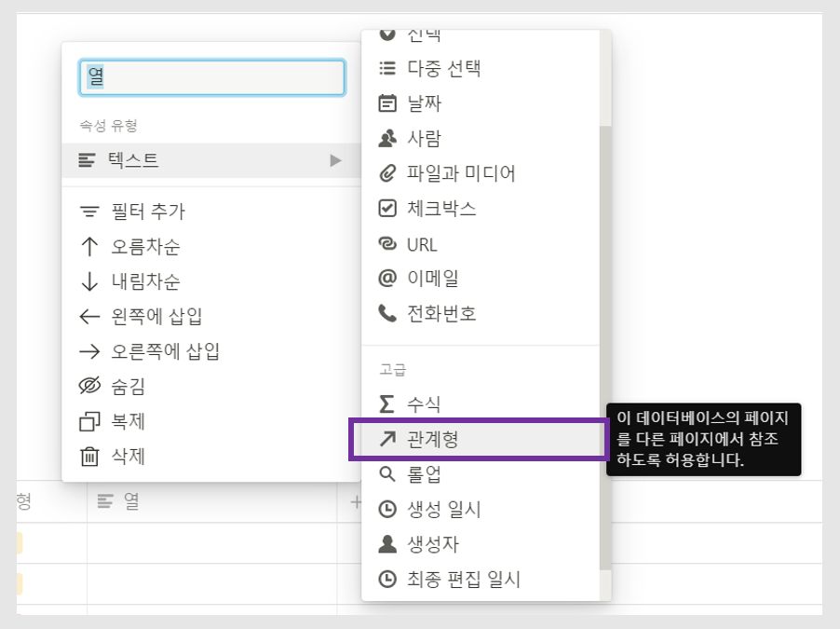The height and width of the screenshot is (629, 840).
Task: Click the text icon in the 열 column header
Action: pyautogui.click(x=105, y=501)
